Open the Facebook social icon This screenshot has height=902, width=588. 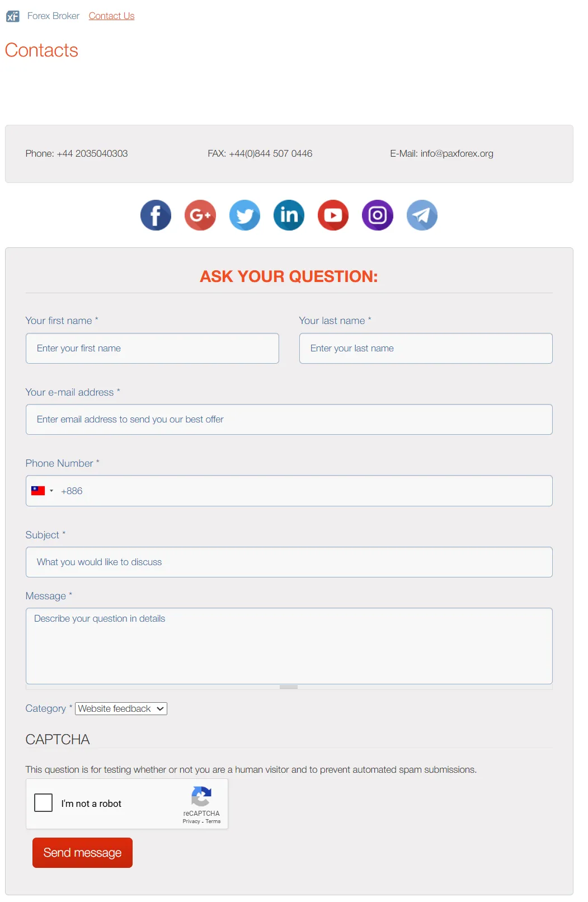pyautogui.click(x=156, y=215)
